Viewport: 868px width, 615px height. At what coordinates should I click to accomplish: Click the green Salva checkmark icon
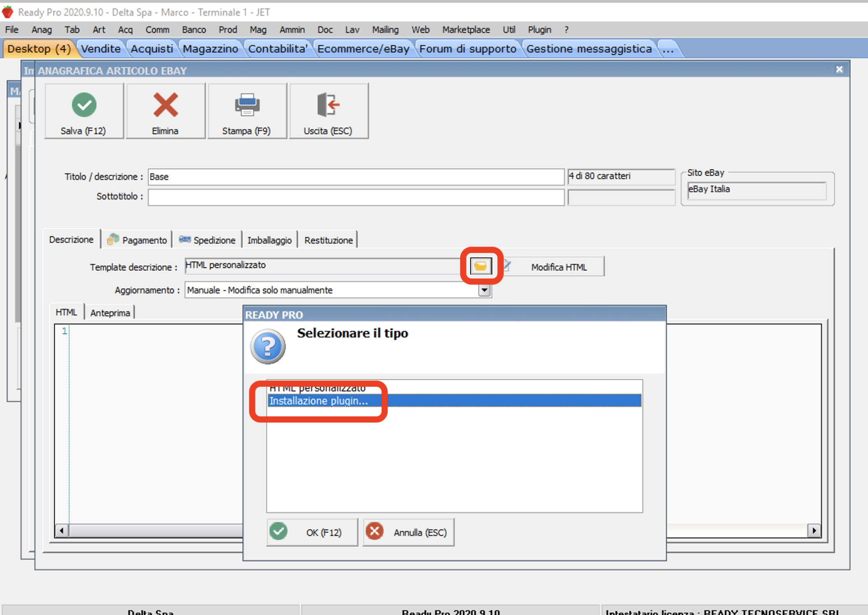84,105
